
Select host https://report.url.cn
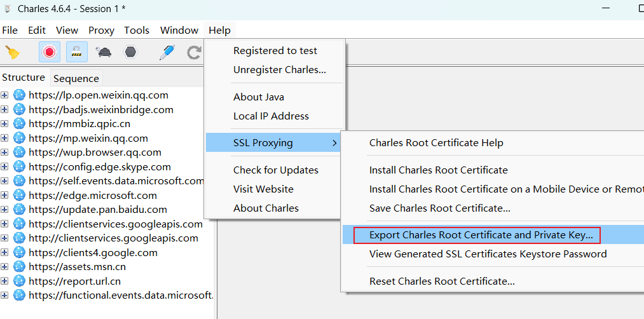(75, 282)
